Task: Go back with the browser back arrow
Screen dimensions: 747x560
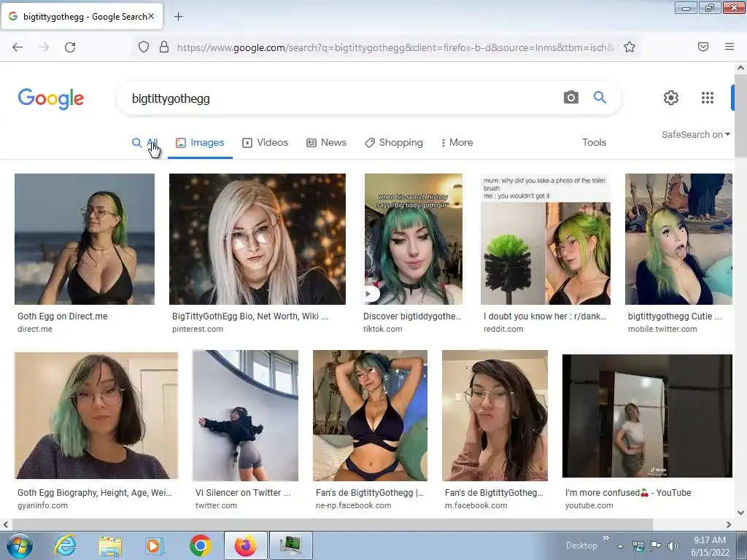Action: click(x=18, y=47)
